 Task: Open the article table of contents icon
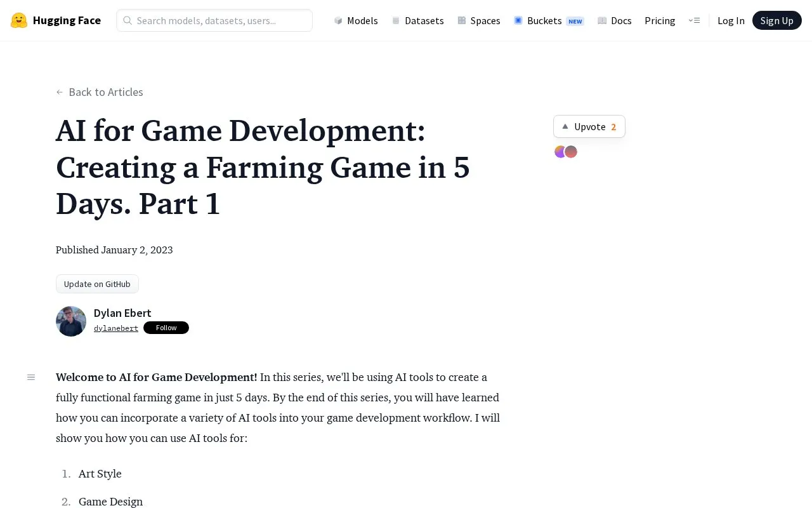31,377
